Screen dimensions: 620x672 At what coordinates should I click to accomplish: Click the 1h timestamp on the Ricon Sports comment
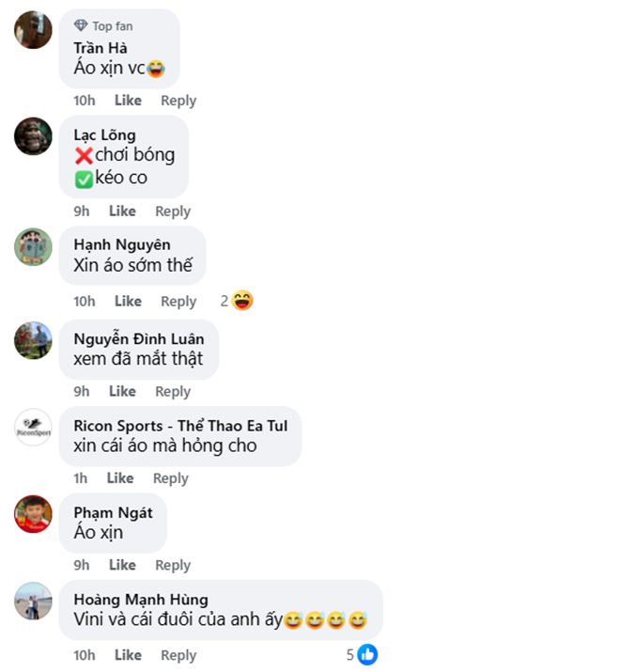point(81,478)
